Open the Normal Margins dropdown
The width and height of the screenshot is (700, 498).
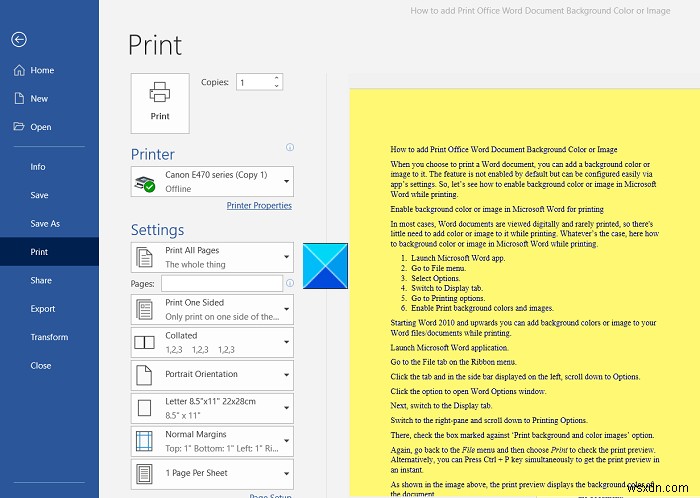click(286, 440)
